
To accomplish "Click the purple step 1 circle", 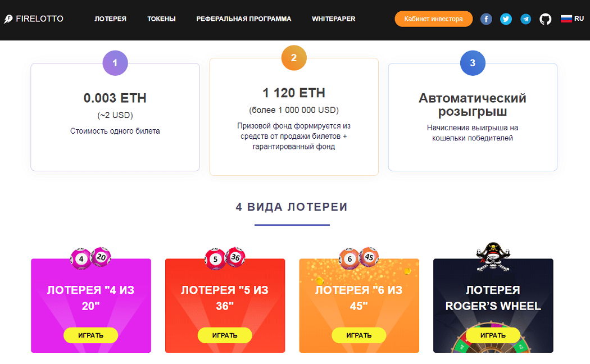I will 115,63.
